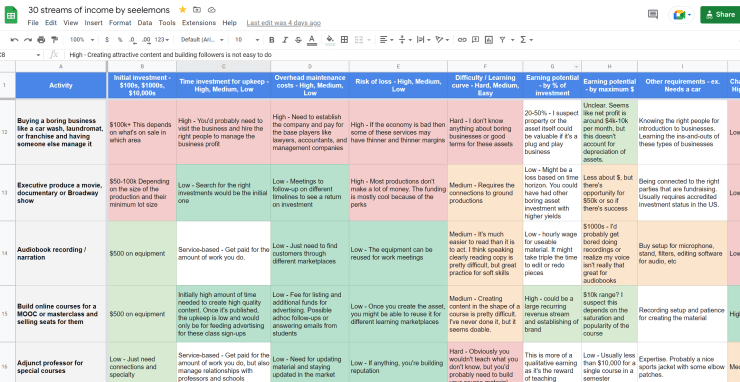
Task: Insert a comment from the toolbar
Action: coord(475,40)
